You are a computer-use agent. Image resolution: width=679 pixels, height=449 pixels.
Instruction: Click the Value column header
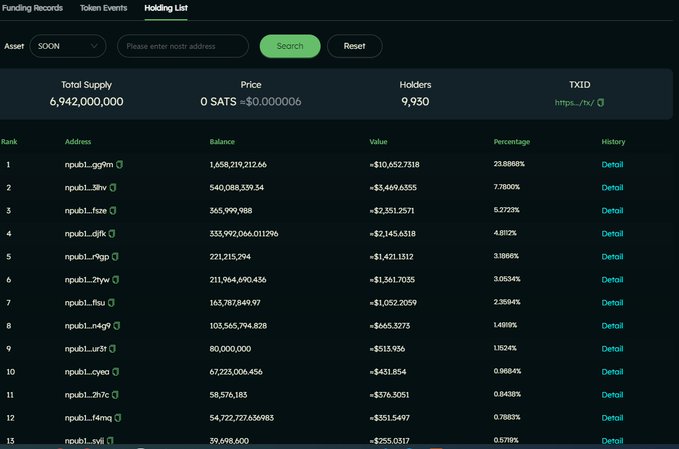pos(378,142)
